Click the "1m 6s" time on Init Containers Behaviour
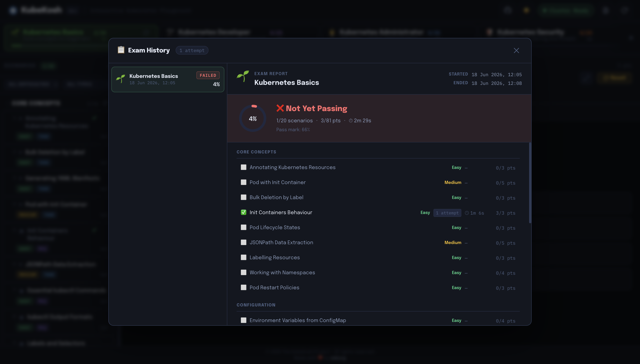Image resolution: width=640 pixels, height=364 pixels. 477,213
